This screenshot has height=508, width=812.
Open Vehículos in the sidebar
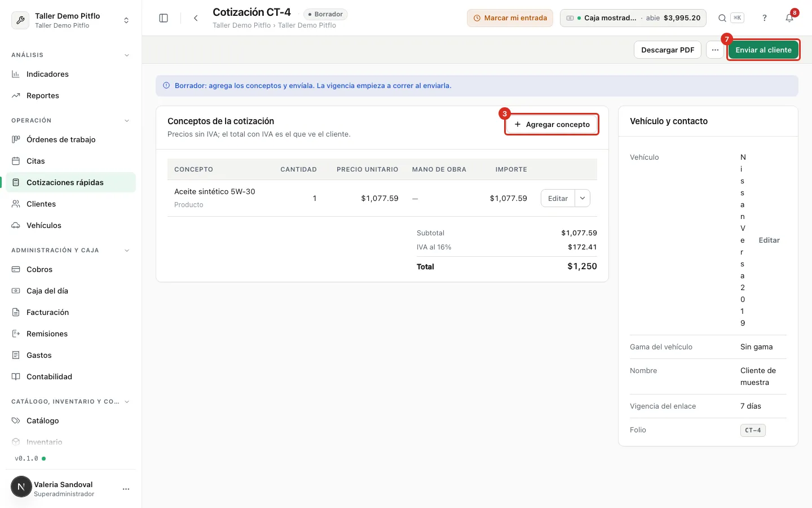pyautogui.click(x=70, y=225)
